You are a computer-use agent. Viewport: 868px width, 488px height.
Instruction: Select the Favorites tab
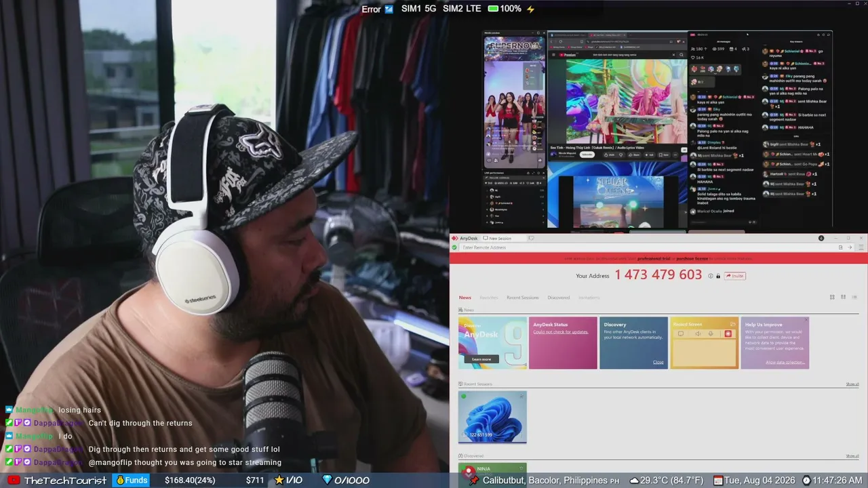coord(489,298)
